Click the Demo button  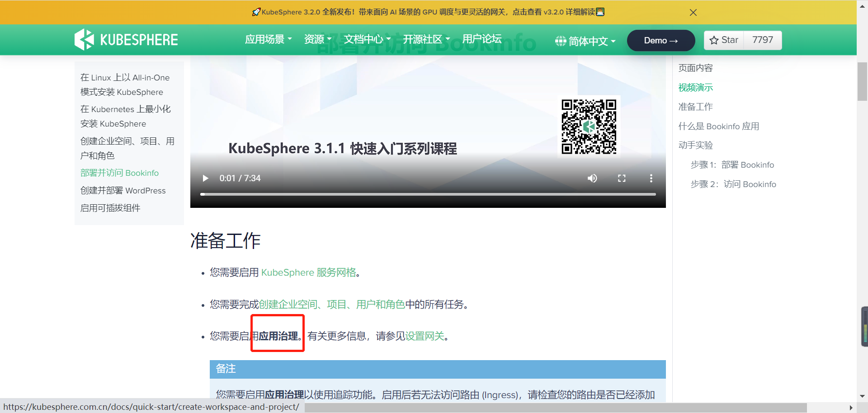661,41
